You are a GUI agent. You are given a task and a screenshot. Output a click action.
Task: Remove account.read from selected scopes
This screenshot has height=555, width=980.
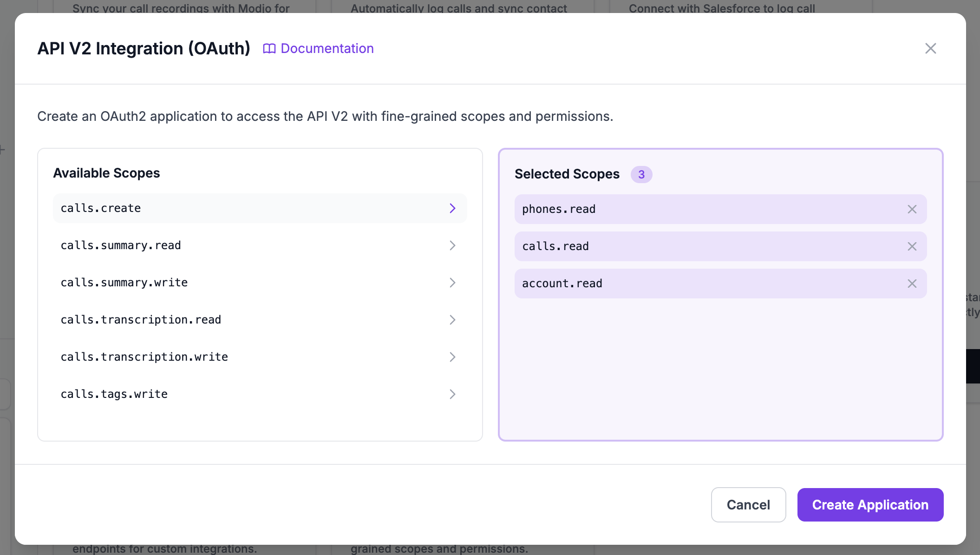pos(912,284)
